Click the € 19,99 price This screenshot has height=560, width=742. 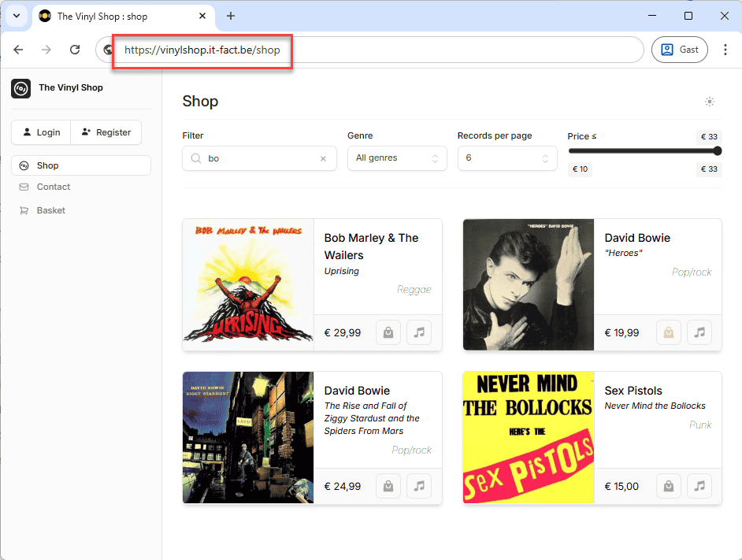(x=621, y=333)
